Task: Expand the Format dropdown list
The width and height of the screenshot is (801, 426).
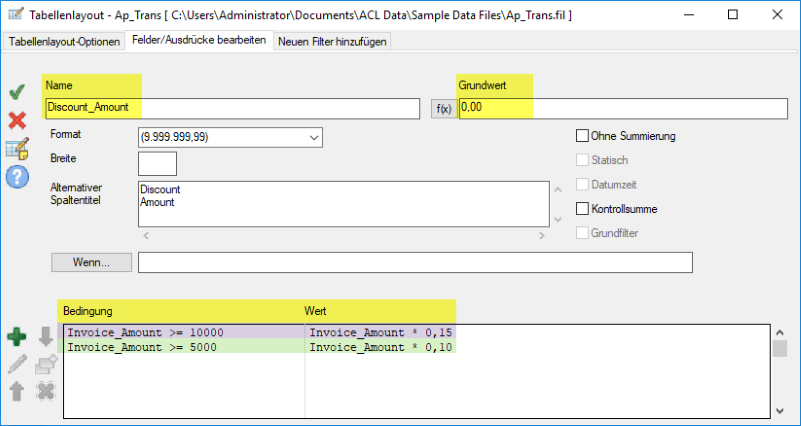Action: [314, 137]
